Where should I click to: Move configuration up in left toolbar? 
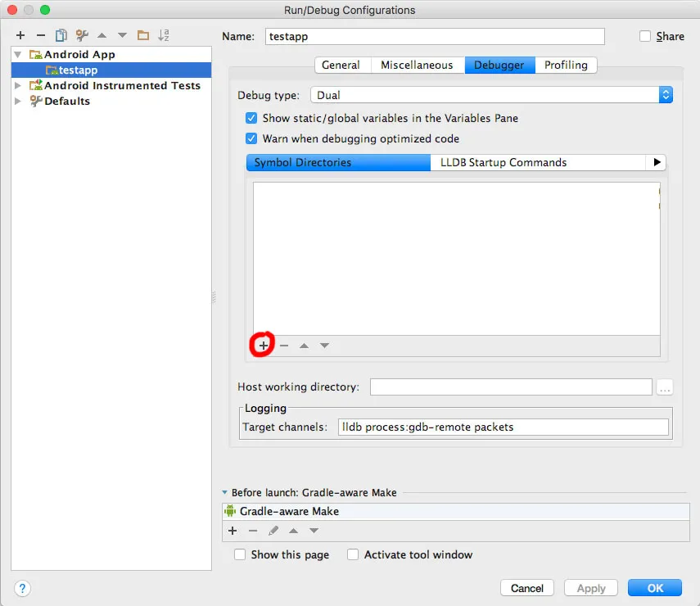[x=102, y=35]
